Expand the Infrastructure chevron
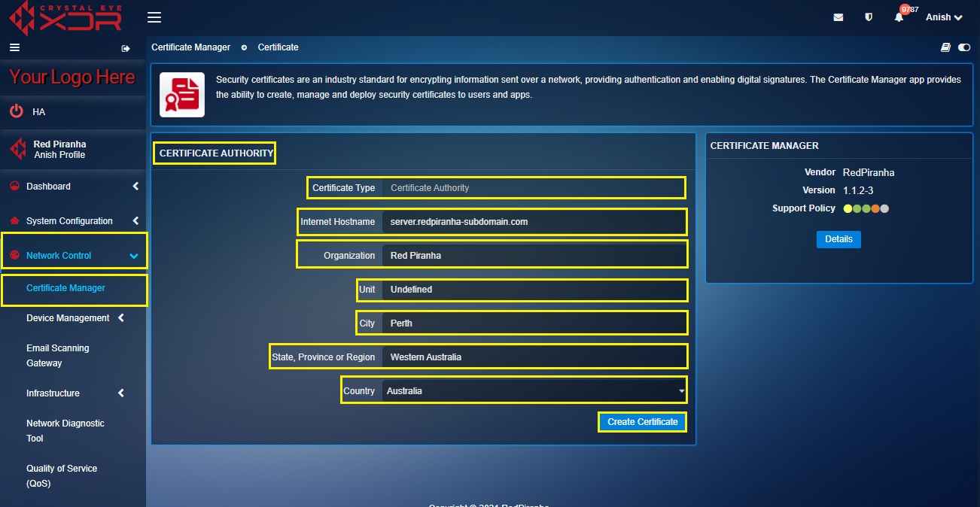980x507 pixels. point(120,393)
